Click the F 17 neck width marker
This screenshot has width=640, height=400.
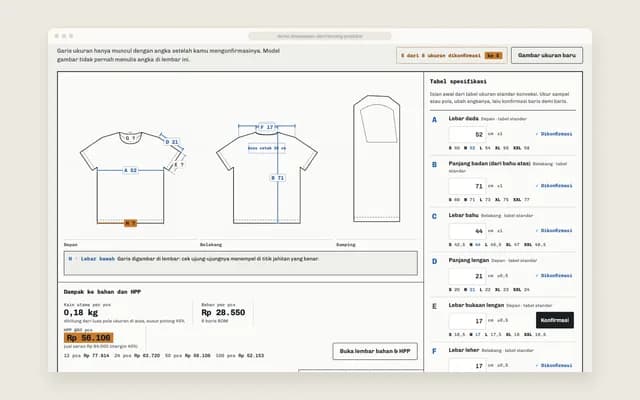pyautogui.click(x=267, y=127)
